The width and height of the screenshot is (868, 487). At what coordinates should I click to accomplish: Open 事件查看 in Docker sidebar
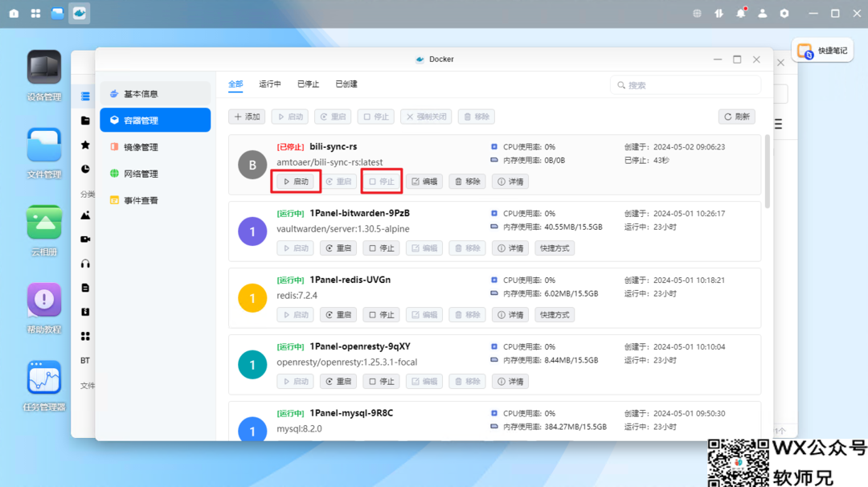coord(155,200)
